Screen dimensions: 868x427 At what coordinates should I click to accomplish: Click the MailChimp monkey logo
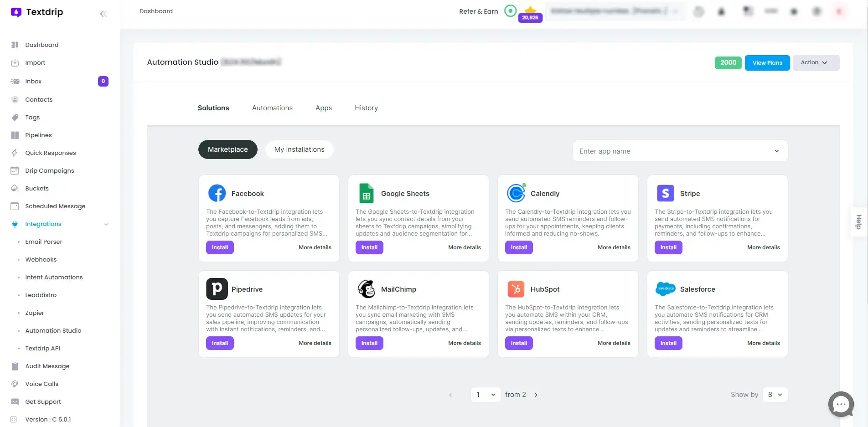click(x=366, y=289)
